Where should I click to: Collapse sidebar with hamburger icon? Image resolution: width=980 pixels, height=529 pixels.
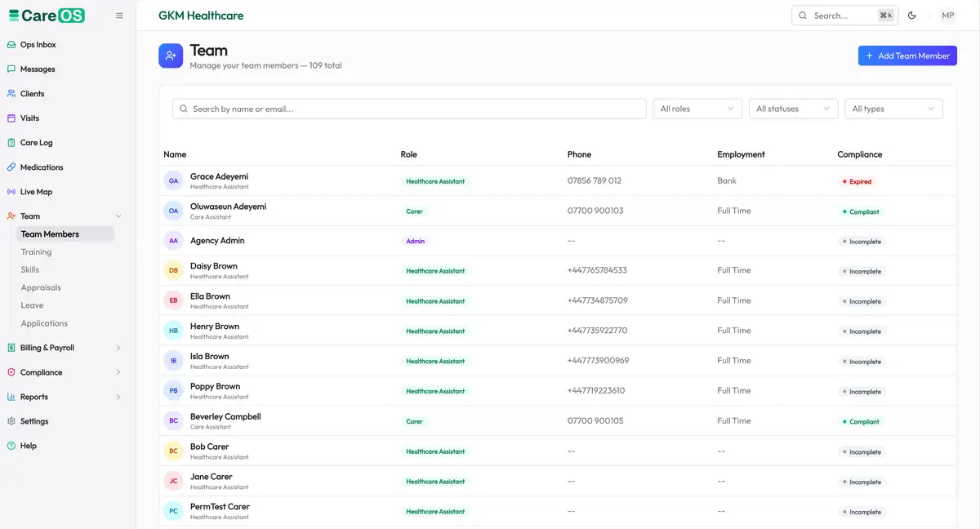pyautogui.click(x=119, y=16)
